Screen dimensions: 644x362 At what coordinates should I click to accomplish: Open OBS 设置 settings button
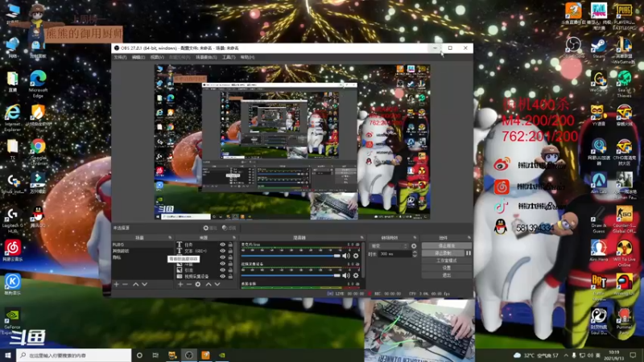click(x=447, y=268)
